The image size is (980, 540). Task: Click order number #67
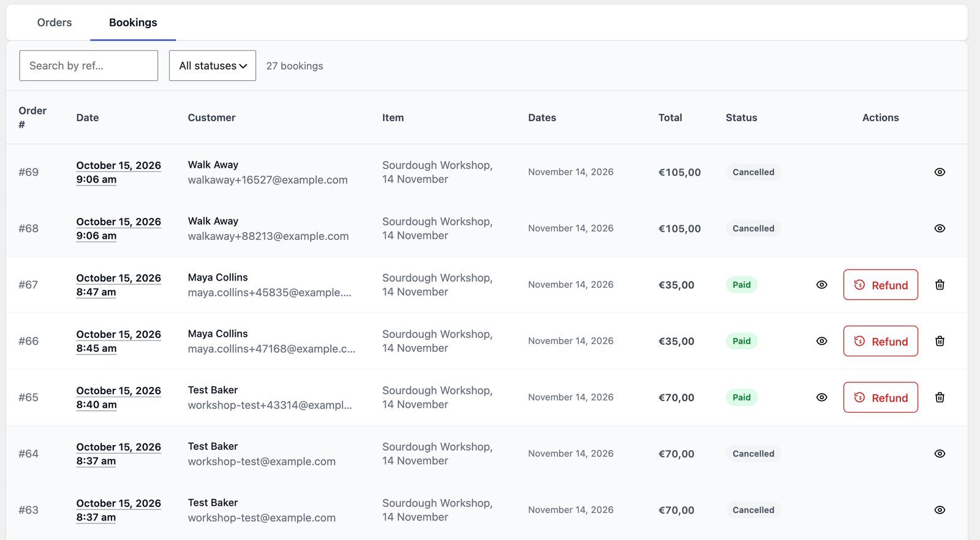[x=28, y=285]
